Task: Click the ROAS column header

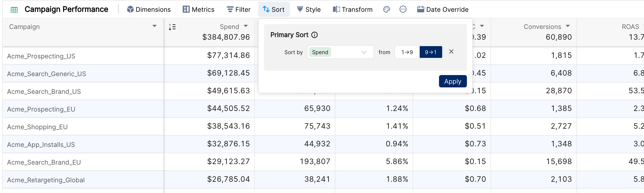Action: pyautogui.click(x=630, y=27)
